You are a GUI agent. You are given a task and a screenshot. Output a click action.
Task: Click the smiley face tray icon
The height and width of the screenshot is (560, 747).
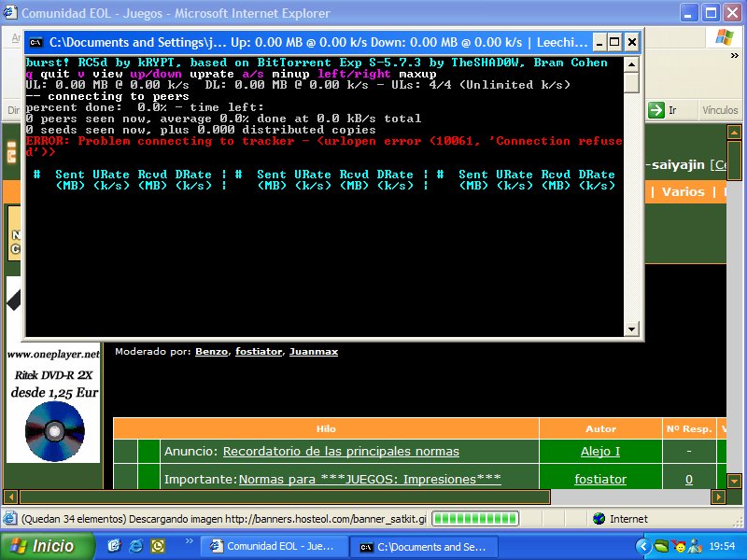678,546
